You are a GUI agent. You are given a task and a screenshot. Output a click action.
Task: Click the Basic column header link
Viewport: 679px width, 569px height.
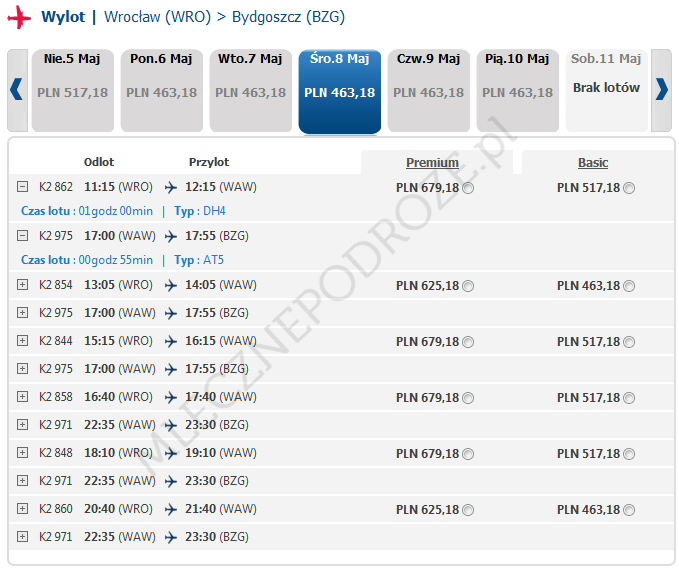point(593,163)
